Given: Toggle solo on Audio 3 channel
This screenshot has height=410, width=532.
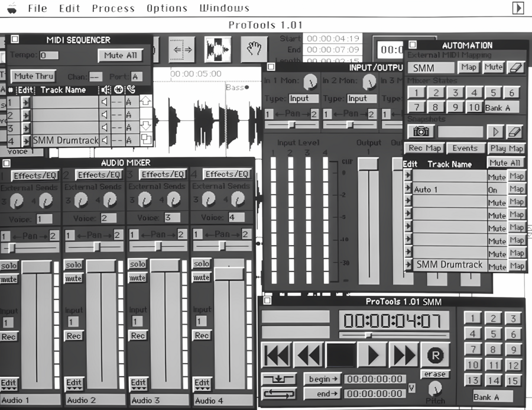Looking at the screenshot, I should (137, 264).
